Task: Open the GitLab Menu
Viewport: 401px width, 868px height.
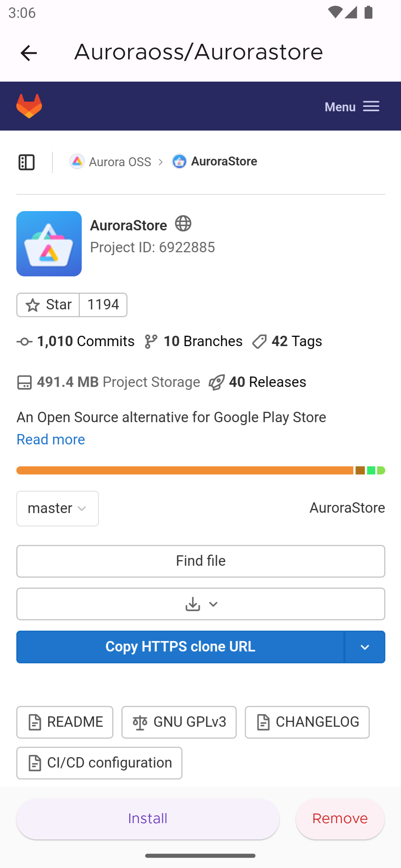Action: tap(351, 106)
